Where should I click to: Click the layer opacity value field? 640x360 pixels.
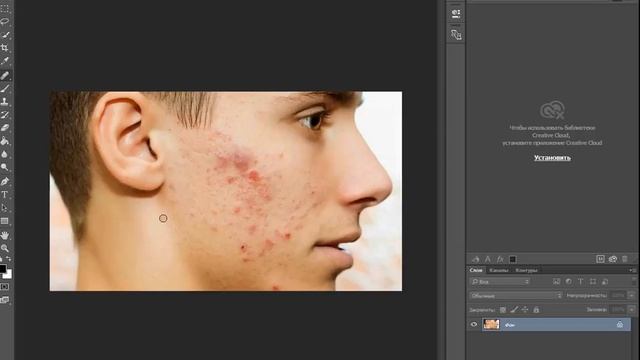[618, 295]
